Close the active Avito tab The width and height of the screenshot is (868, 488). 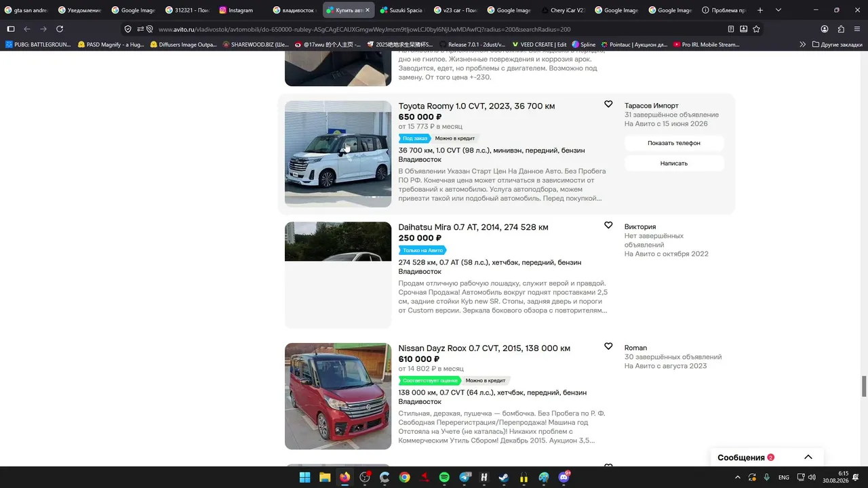click(x=368, y=10)
